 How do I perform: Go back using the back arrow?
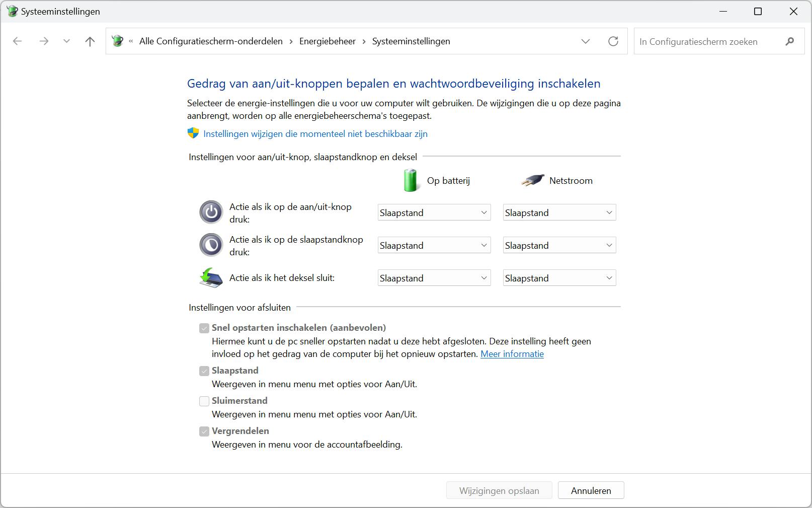click(18, 41)
